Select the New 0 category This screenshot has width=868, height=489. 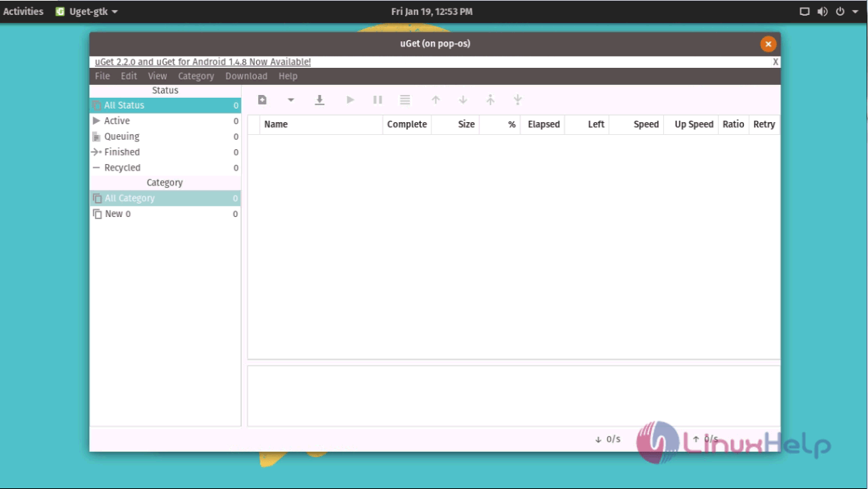pos(165,214)
